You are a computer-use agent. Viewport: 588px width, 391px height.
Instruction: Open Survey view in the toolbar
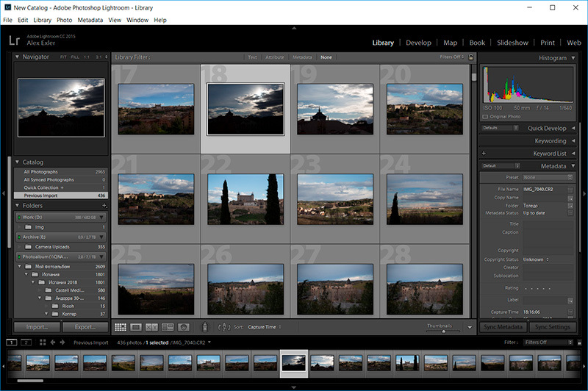pos(168,326)
